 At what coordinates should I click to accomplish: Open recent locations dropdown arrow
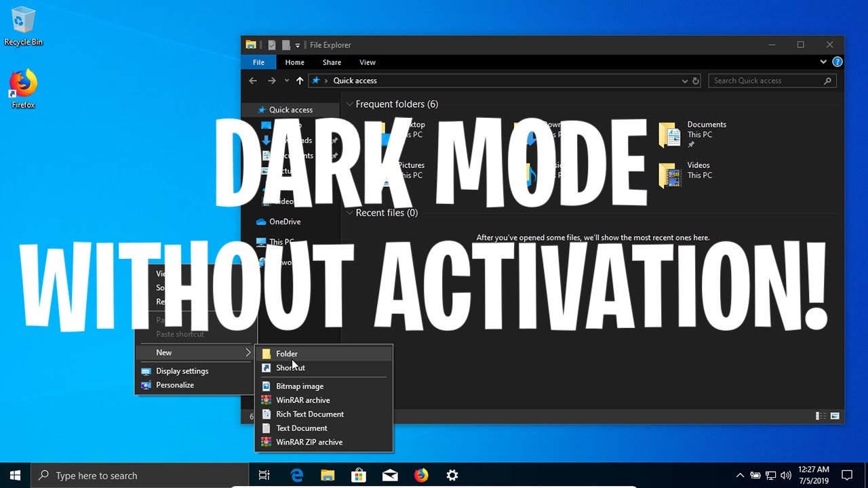pos(286,81)
